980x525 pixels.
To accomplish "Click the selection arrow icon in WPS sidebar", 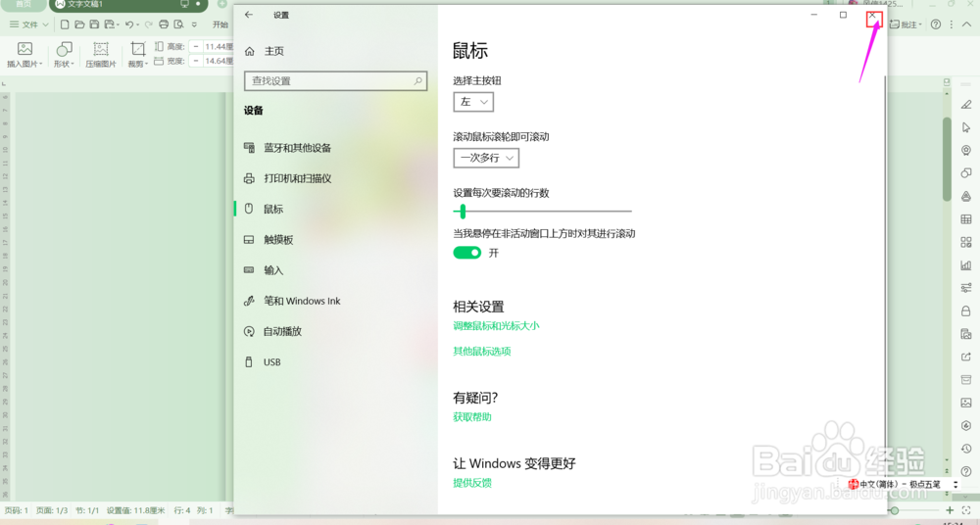I will [966, 127].
